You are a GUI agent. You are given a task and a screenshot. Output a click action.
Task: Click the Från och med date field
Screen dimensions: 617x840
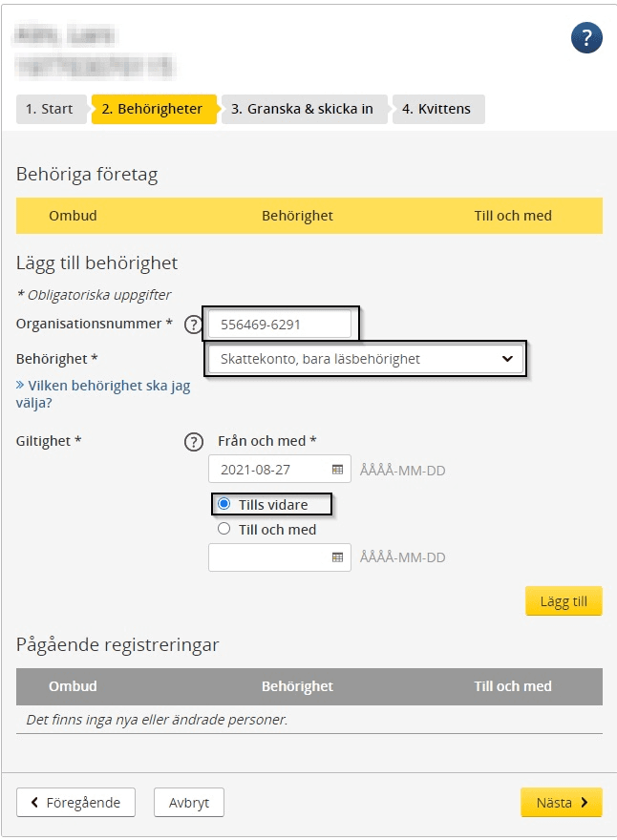[x=280, y=470]
